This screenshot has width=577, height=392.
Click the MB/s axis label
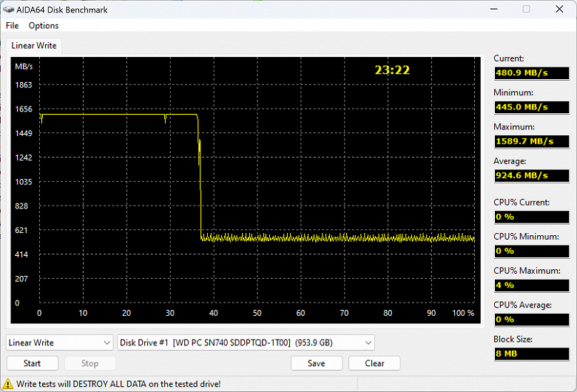coord(24,67)
